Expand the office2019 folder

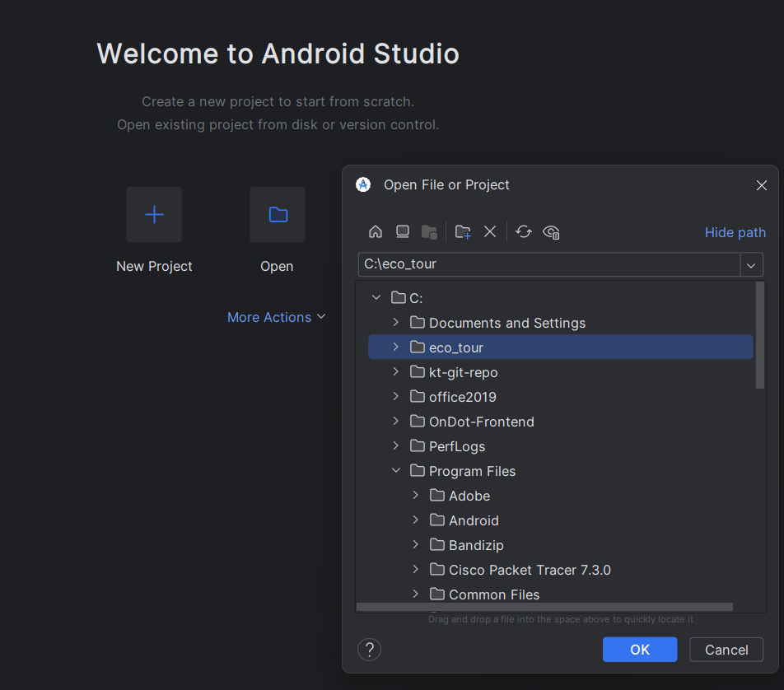click(x=395, y=396)
